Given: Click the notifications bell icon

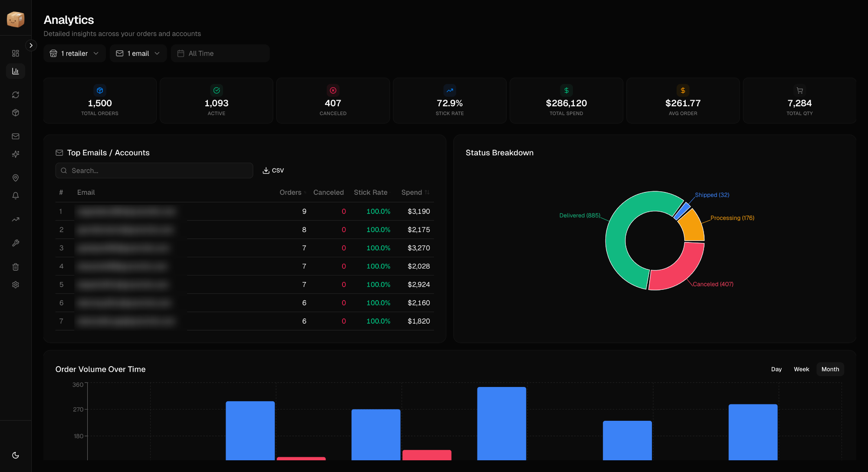Looking at the screenshot, I should coord(16,196).
